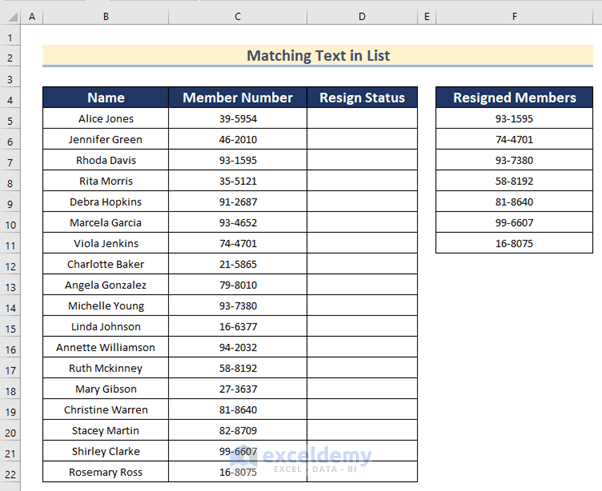Viewport: 602px width, 491px height.
Task: Click member number 16-6377
Action: 238,326
